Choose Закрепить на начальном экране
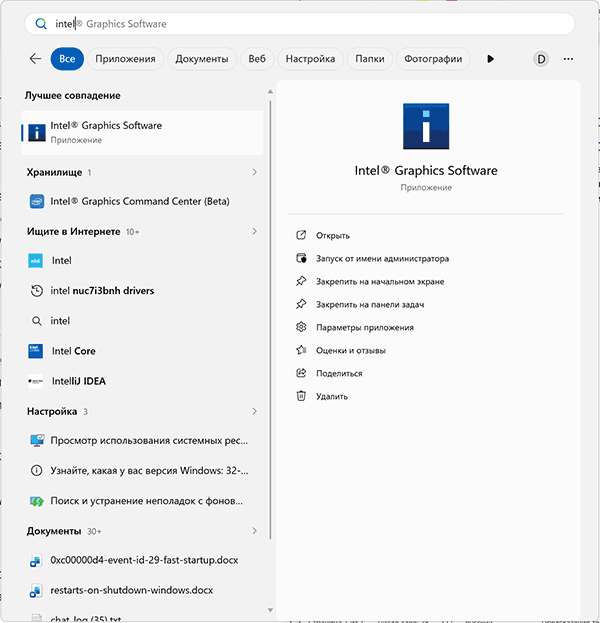Viewport: 600px width, 623px height. (380, 282)
